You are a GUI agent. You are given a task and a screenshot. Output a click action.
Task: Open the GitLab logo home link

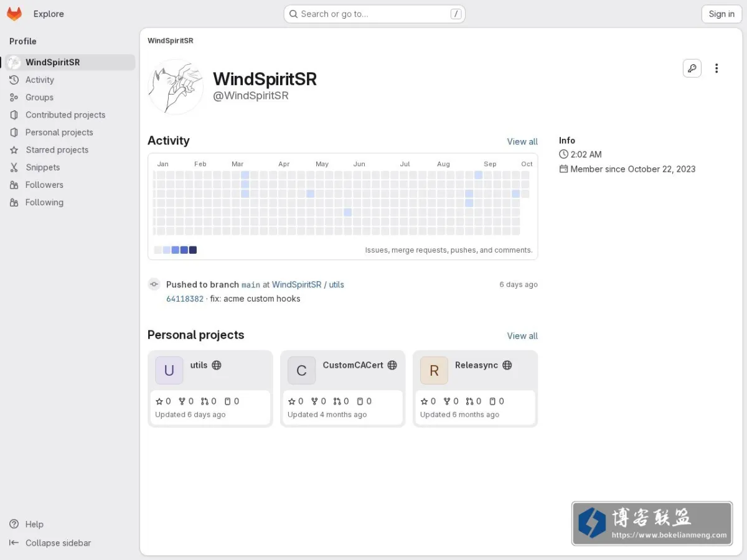(14, 14)
